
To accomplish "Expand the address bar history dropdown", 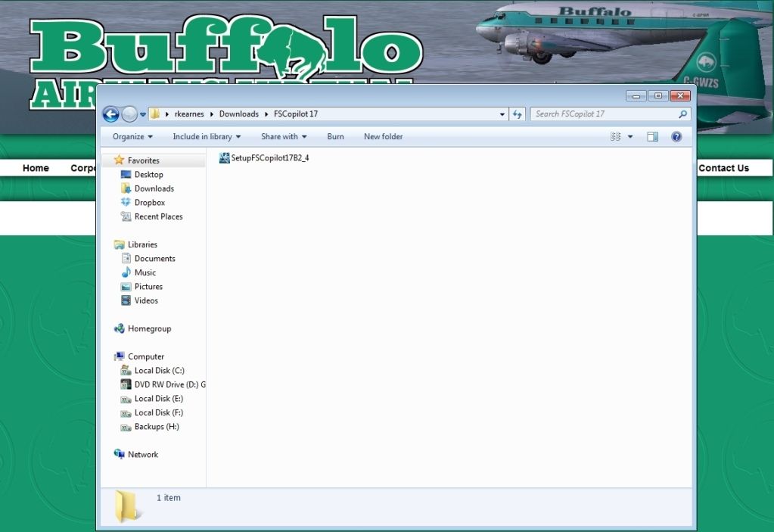I will click(x=502, y=114).
